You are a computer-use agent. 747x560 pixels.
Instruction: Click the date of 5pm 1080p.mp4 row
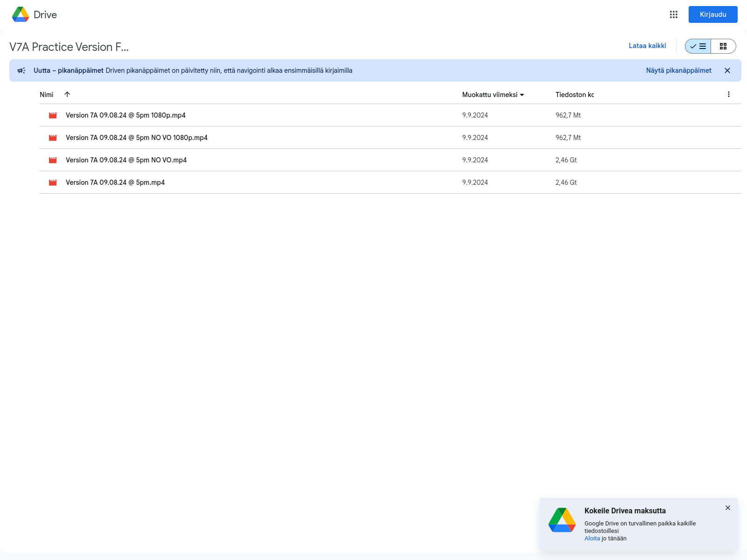pos(475,115)
